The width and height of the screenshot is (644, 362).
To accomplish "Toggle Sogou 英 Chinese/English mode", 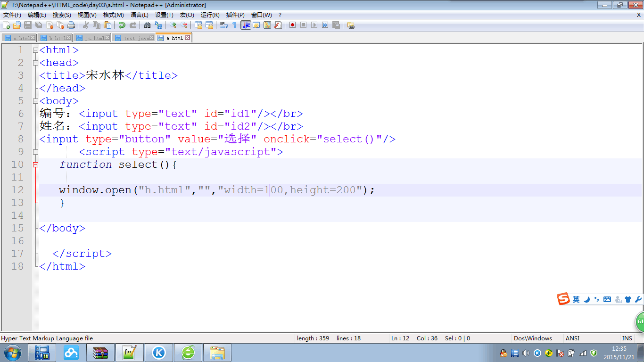I will click(576, 299).
